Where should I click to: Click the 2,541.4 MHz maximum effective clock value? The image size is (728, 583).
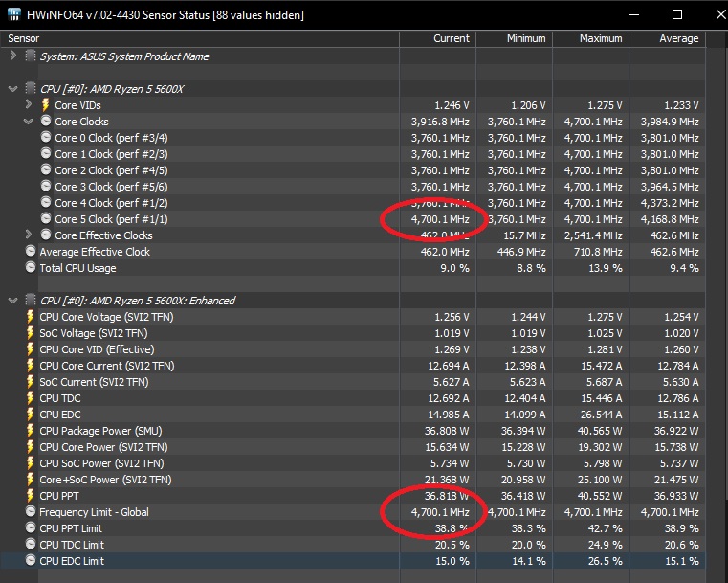pos(593,235)
